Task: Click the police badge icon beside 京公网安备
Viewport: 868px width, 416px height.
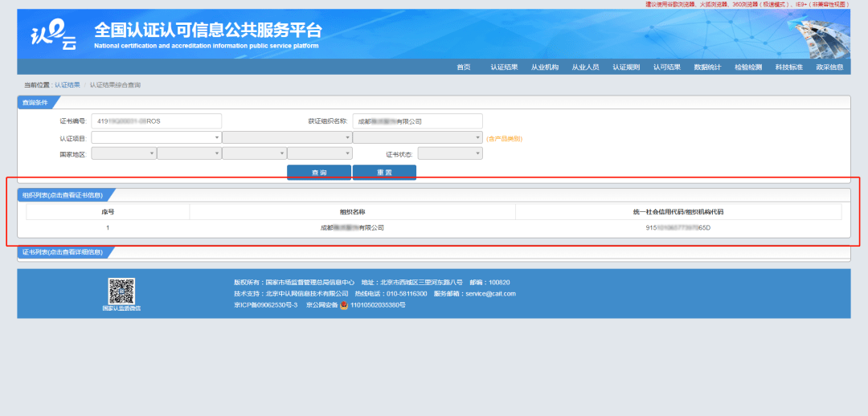Action: pyautogui.click(x=344, y=305)
